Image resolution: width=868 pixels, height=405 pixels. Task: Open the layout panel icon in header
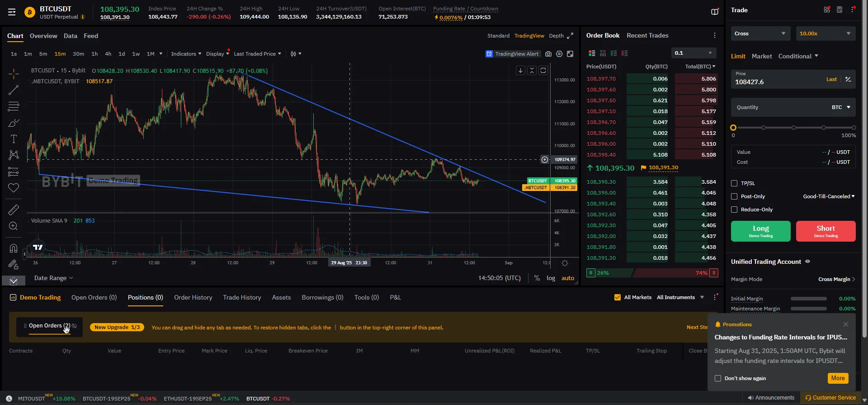(x=715, y=12)
